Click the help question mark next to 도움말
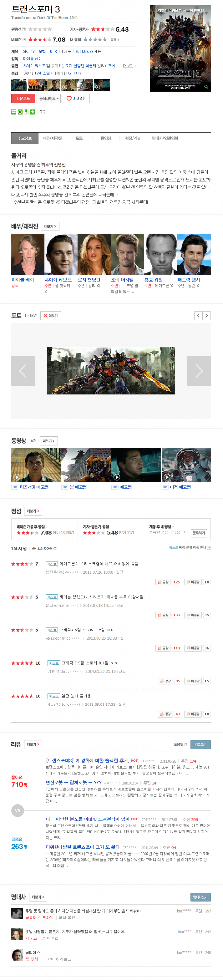Screen dimensions: 223x980 [x=186, y=744]
